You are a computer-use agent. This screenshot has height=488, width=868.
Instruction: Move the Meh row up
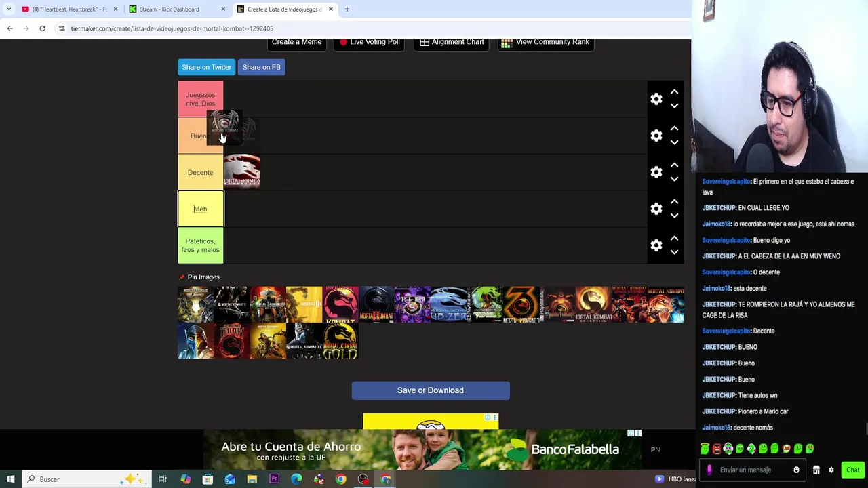tap(674, 201)
